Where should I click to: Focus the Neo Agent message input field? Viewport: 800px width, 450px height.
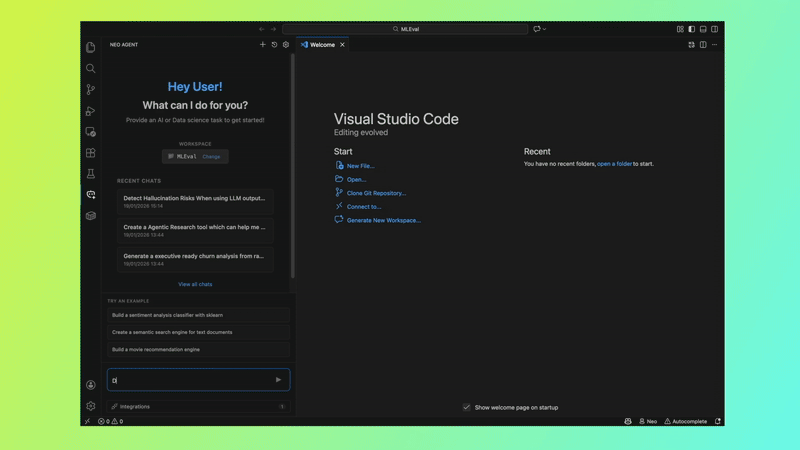[x=190, y=380]
